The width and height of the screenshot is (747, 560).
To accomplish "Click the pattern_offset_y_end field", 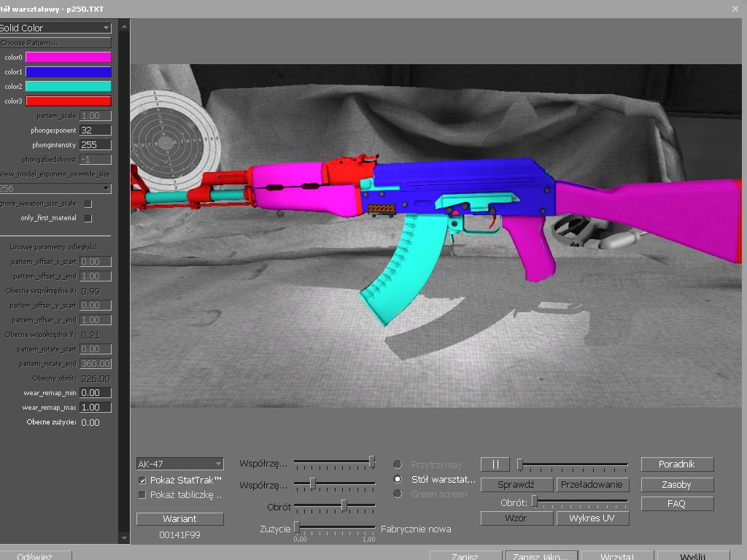I will click(96, 320).
